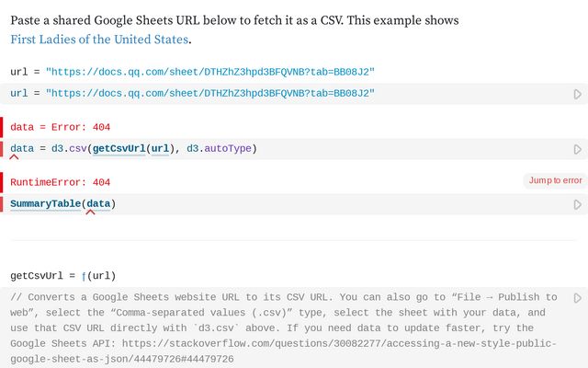Click red error caret under data cell

14,157
